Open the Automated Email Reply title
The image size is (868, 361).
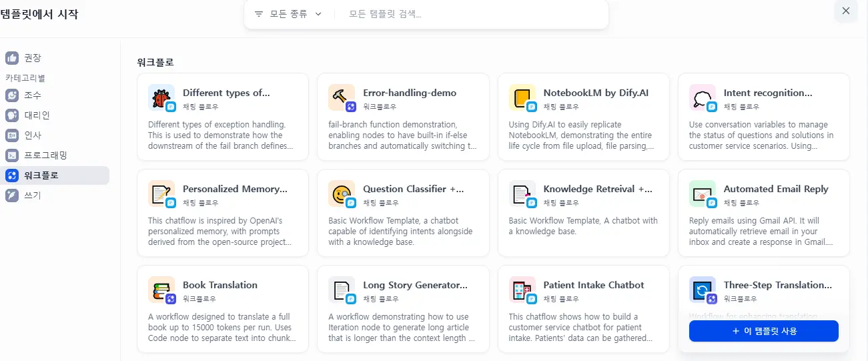click(x=776, y=189)
